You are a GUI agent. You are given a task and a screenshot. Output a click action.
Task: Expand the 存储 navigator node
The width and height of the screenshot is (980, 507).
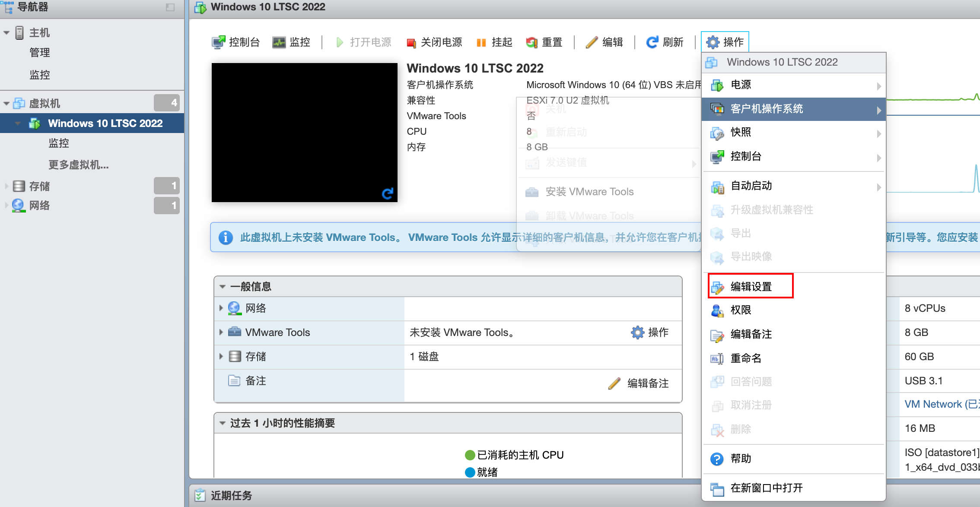click(x=6, y=187)
